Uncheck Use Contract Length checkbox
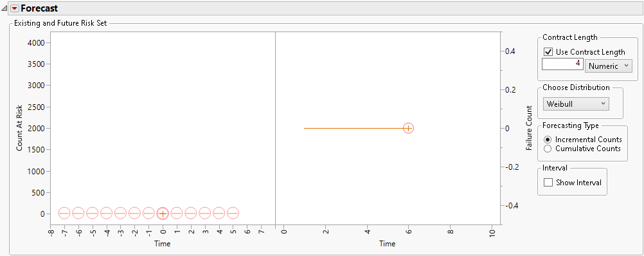 (x=548, y=51)
